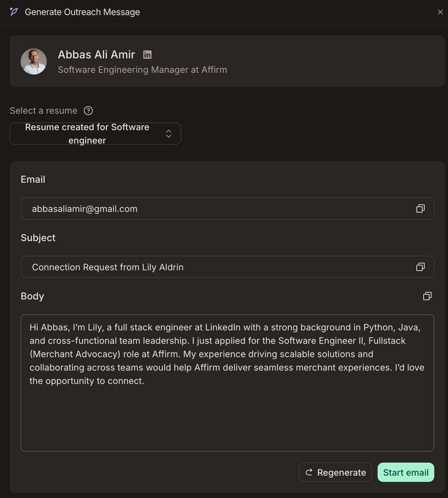Copy the email address with the copy icon
Image resolution: width=448 pixels, height=498 pixels.
420,208
